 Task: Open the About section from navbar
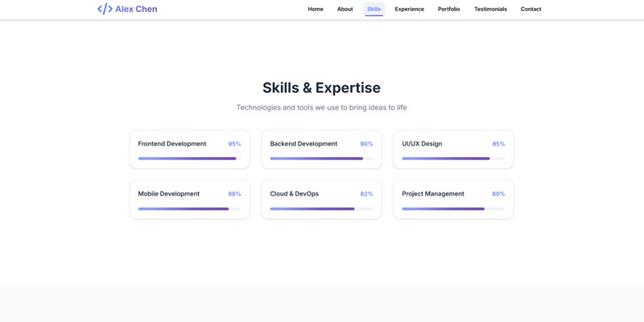(345, 9)
